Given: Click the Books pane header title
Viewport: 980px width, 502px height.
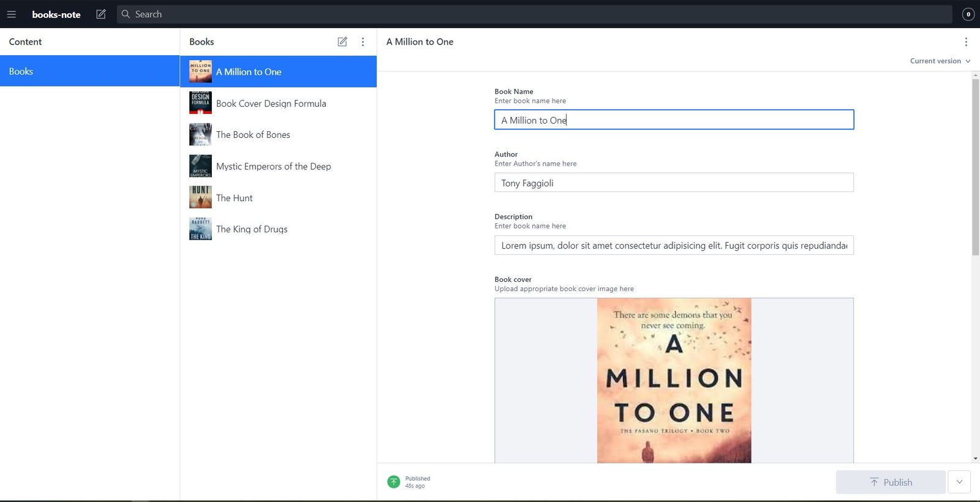Looking at the screenshot, I should pos(202,42).
